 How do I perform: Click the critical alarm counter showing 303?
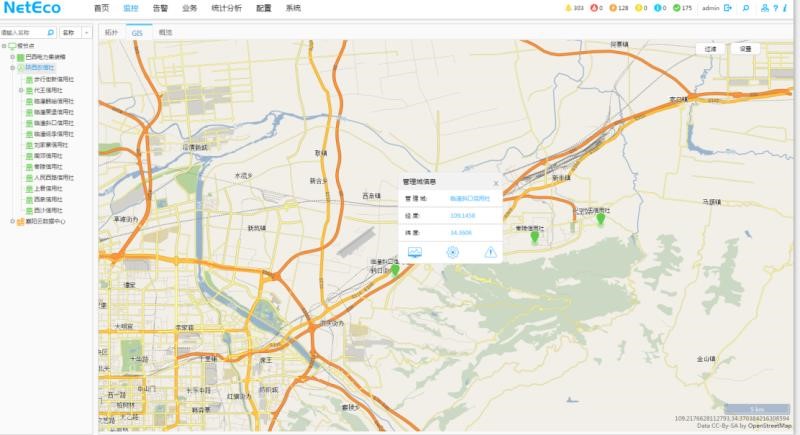573,8
